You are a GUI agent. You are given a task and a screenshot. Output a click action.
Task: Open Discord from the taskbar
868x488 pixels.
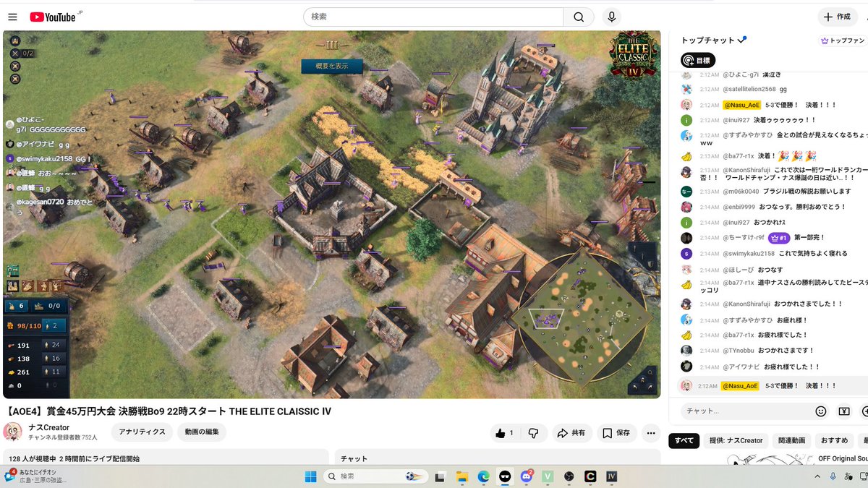[x=527, y=476]
